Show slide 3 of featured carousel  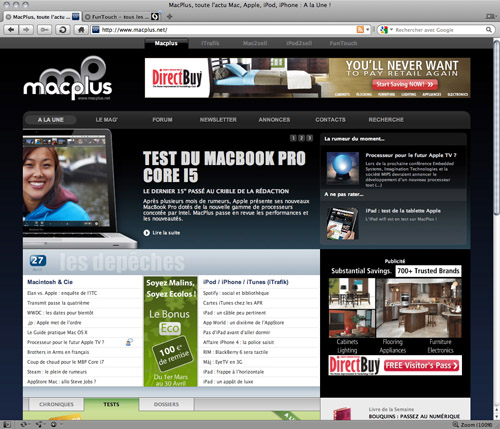(309, 138)
